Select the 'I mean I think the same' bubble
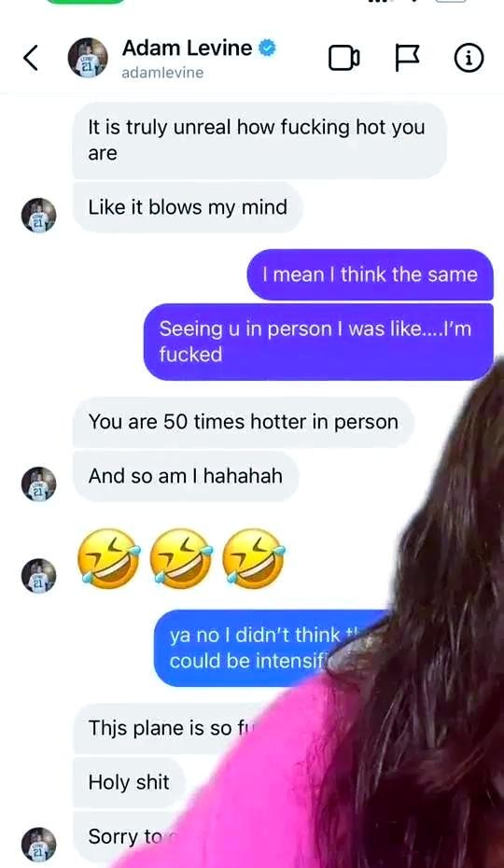 pos(370,274)
